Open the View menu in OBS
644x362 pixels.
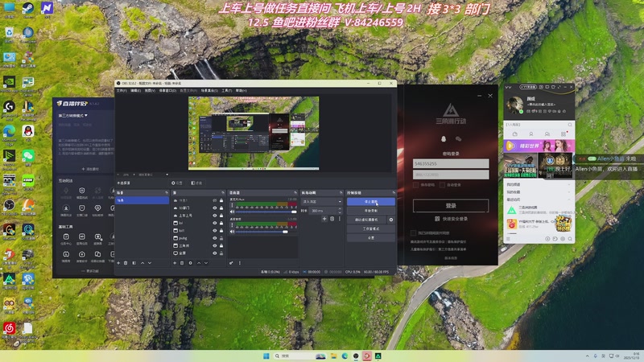(149, 91)
